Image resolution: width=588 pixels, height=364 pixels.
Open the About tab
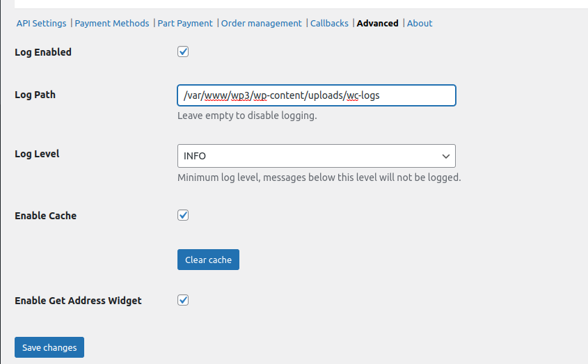pyautogui.click(x=420, y=23)
